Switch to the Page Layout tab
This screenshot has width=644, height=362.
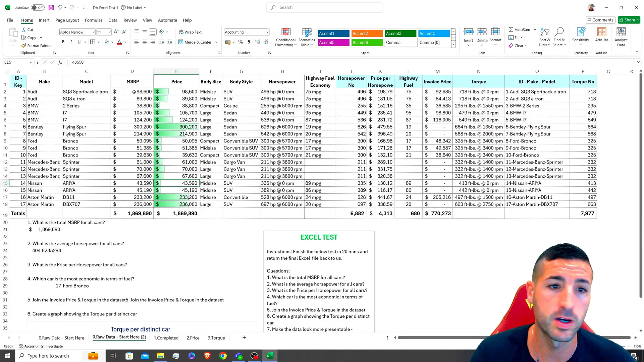67,20
